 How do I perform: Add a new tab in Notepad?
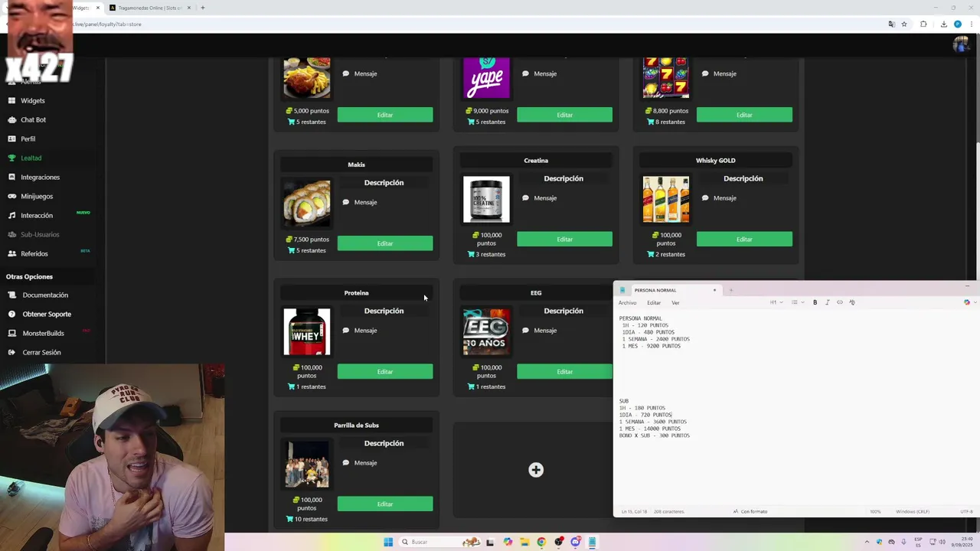tap(730, 290)
